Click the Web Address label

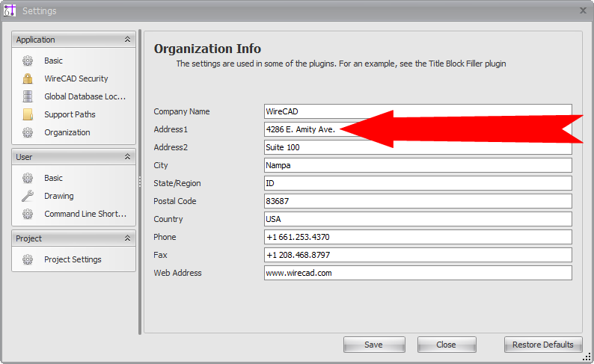(x=177, y=273)
